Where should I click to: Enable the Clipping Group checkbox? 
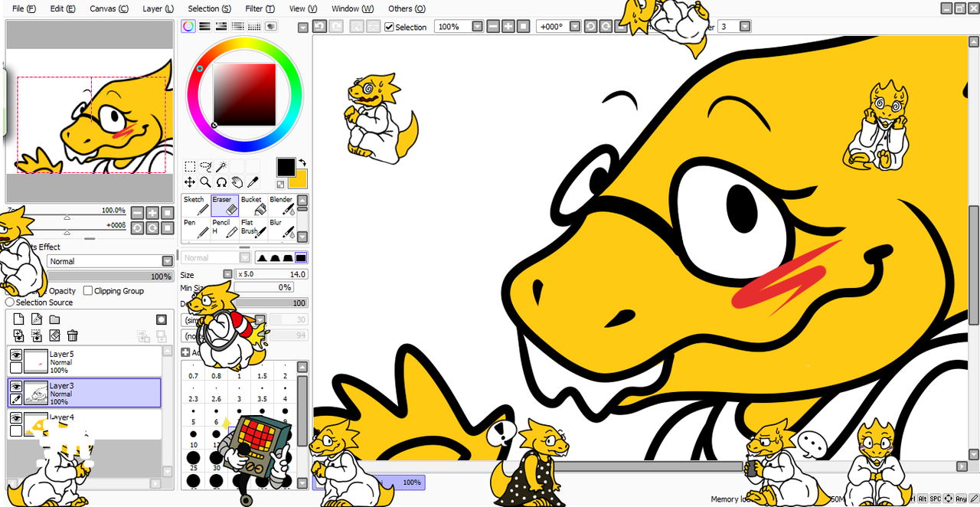pos(88,291)
